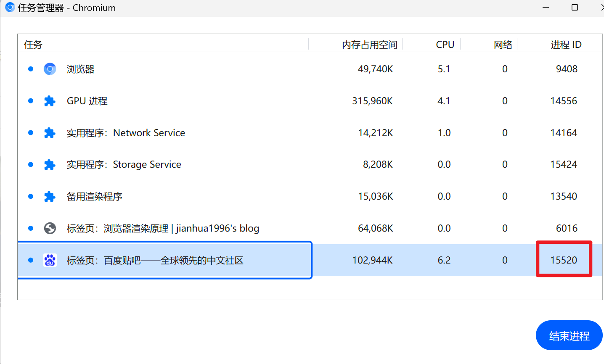Click the globe icon of the jianhua1996 blog tab
604x364 pixels.
click(50, 228)
